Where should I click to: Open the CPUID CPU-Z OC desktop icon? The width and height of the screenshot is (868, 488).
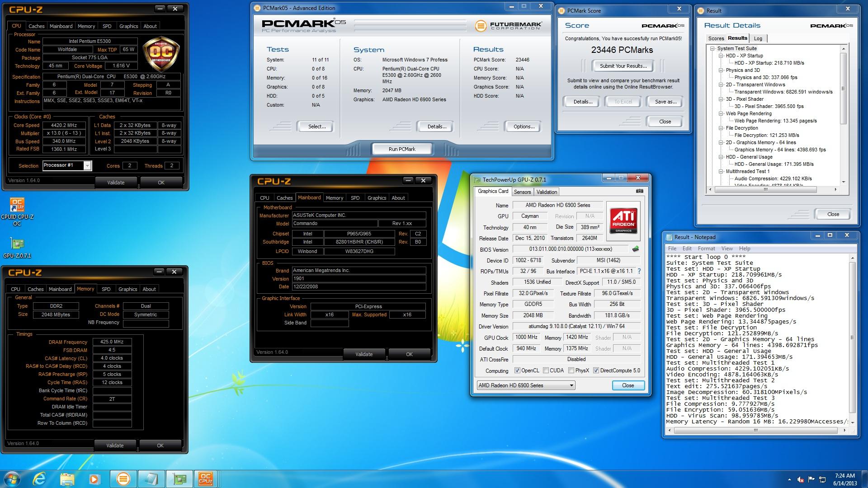[17, 211]
